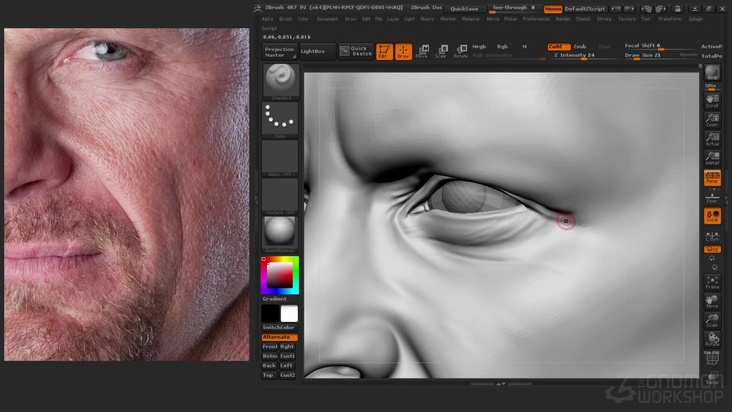
Task: Open the Brush menu
Action: coord(286,18)
